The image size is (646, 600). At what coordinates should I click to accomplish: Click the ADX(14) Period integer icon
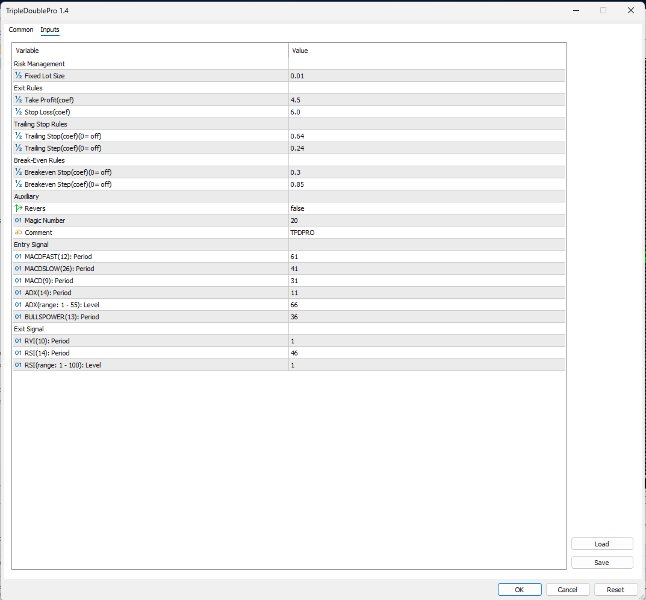[x=18, y=293]
